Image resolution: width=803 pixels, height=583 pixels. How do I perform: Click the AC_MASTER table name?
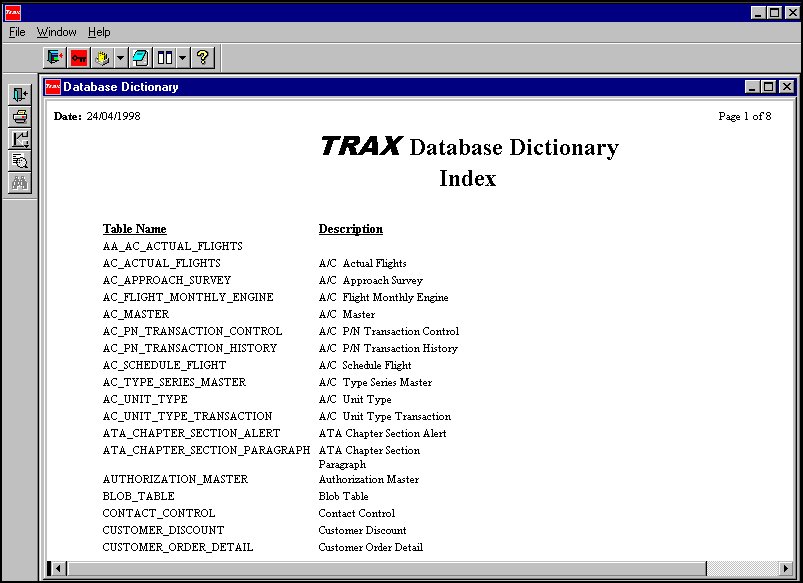[136, 315]
